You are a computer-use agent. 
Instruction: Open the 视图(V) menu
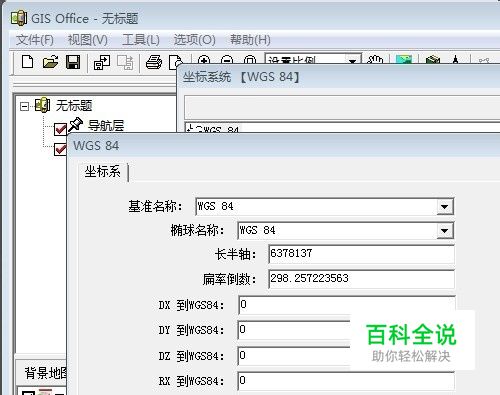[88, 40]
